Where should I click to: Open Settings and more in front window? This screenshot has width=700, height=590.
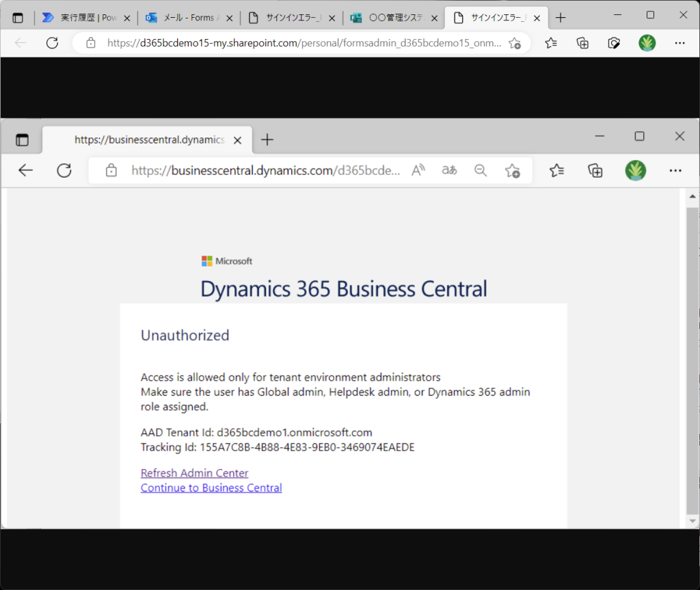pyautogui.click(x=675, y=170)
